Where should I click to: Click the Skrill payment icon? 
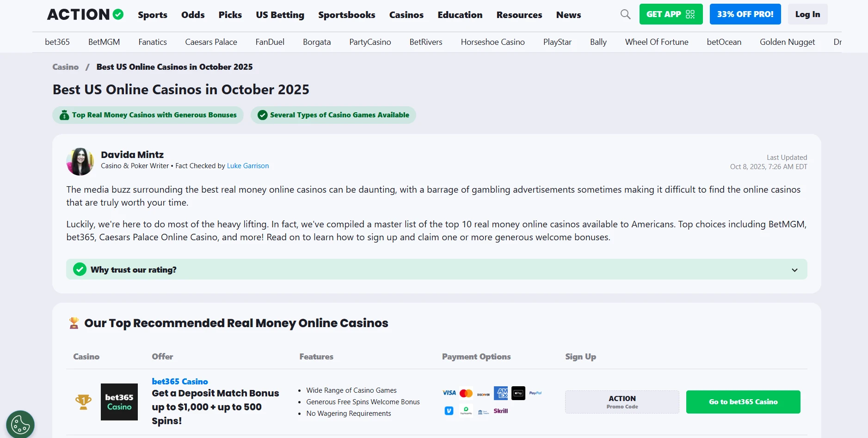(x=501, y=411)
